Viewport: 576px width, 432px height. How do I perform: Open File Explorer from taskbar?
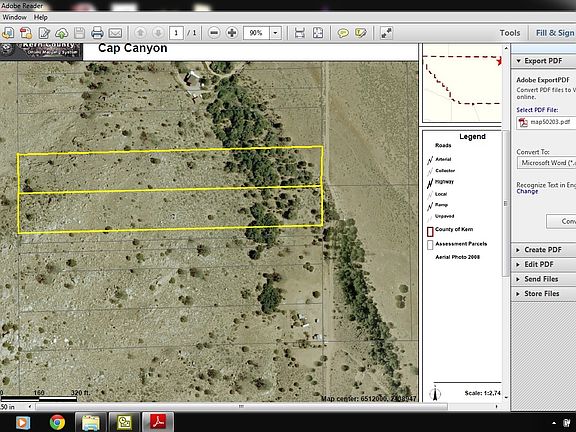point(90,422)
